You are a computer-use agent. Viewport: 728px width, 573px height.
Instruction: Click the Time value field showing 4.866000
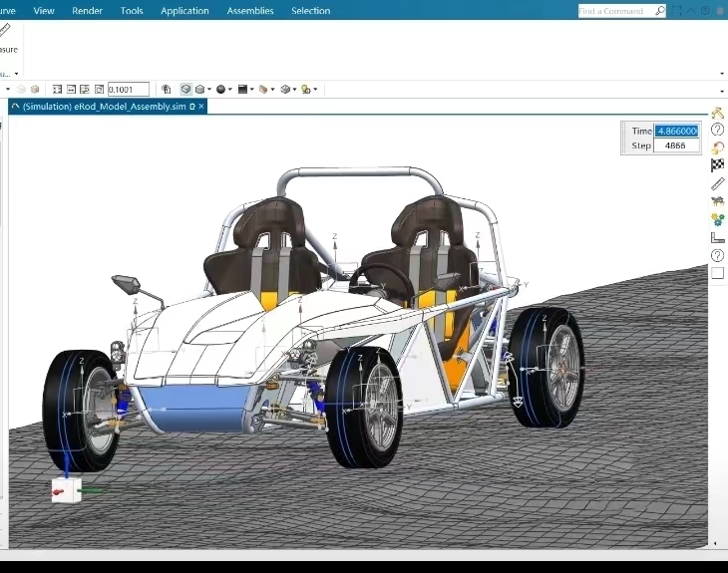676,131
